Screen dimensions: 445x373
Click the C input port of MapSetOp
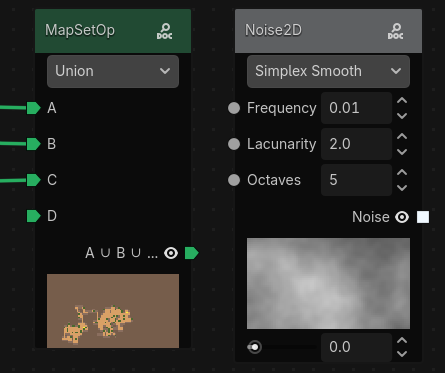pos(33,180)
